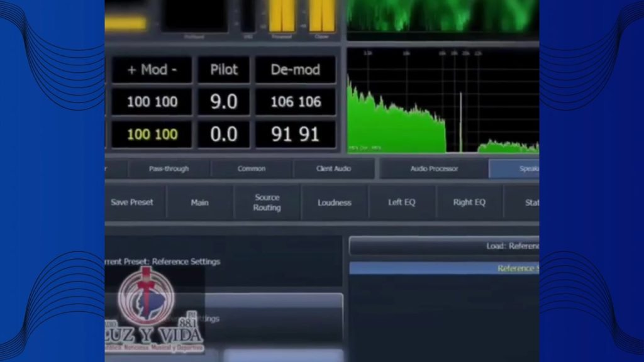The height and width of the screenshot is (362, 644).
Task: Select the Loudness section
Action: pyautogui.click(x=335, y=202)
